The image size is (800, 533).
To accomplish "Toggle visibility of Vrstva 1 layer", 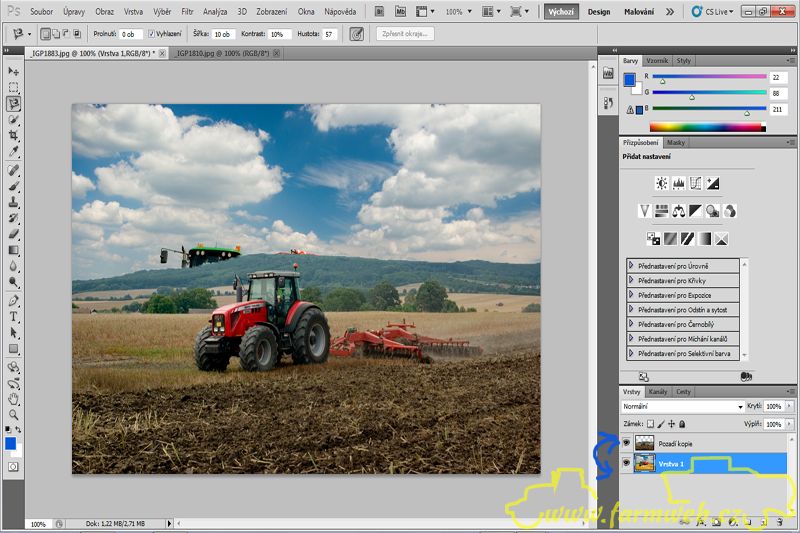I will pos(627,464).
